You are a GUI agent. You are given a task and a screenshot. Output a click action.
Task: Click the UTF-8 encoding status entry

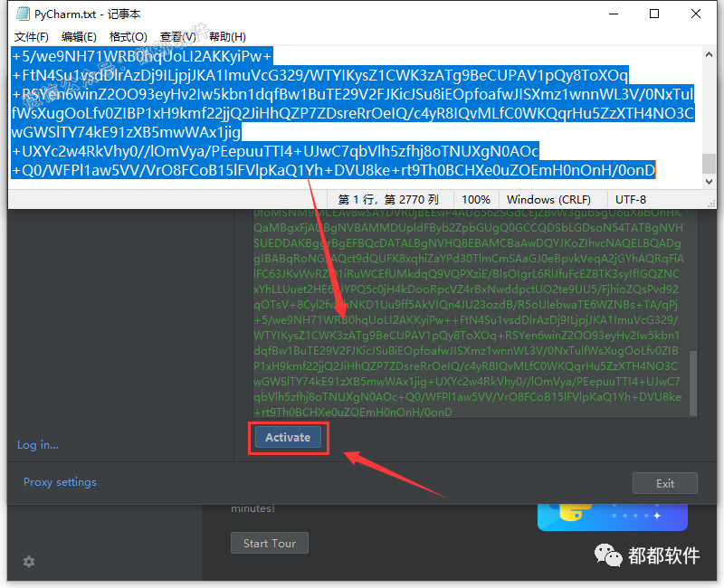pyautogui.click(x=631, y=199)
